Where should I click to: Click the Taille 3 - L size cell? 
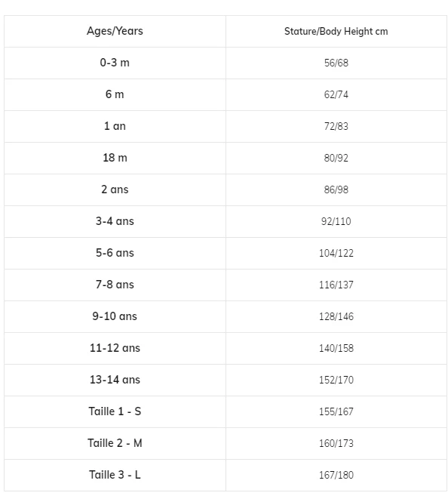(115, 475)
